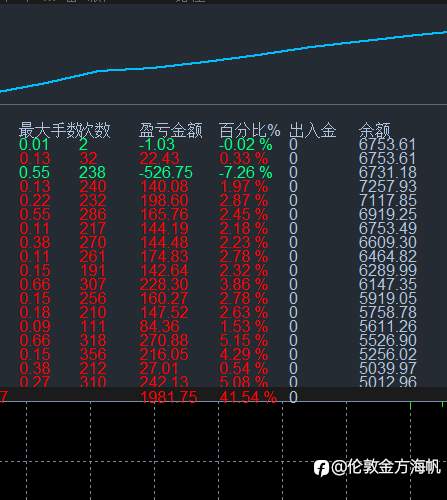Select the 盈亏金额 column header
The width and height of the screenshot is (447, 500).
(171, 130)
